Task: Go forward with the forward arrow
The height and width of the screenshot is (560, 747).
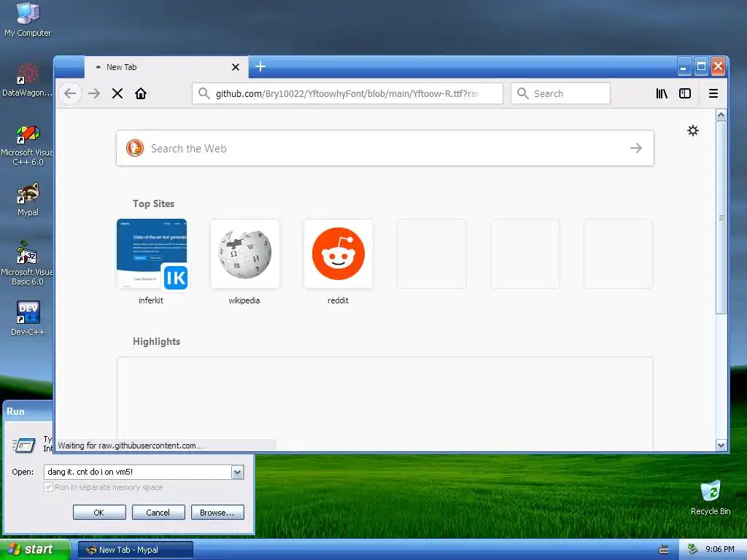Action: [x=94, y=93]
